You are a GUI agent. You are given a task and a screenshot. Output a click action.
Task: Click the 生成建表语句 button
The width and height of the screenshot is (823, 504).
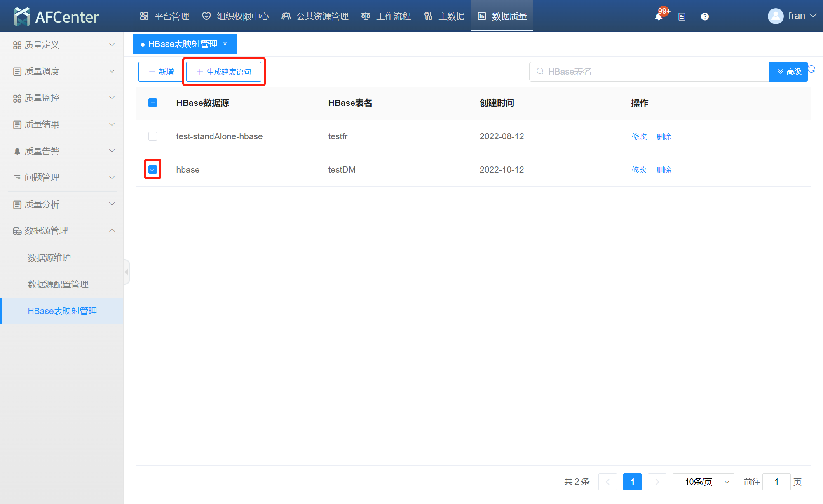pos(224,72)
